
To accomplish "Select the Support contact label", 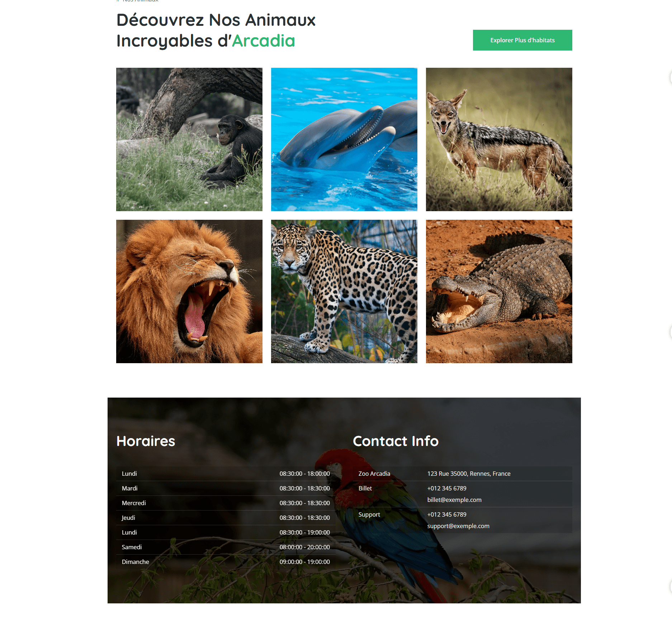I will pyautogui.click(x=369, y=514).
